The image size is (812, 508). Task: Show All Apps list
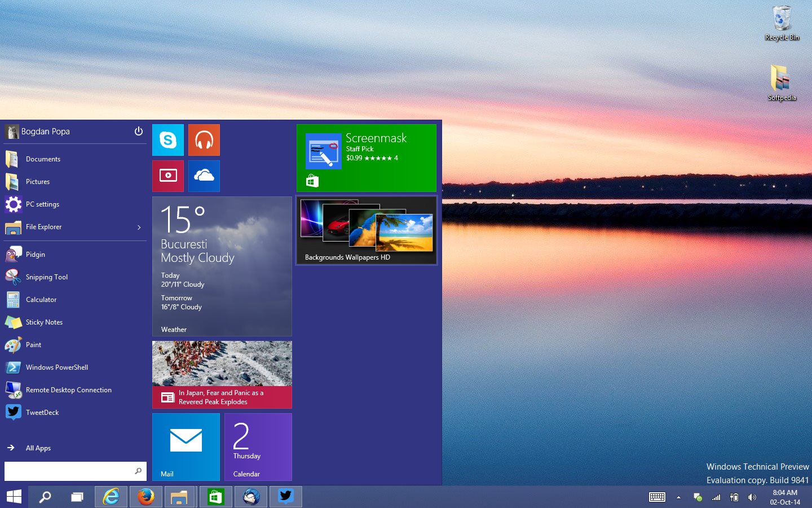[75, 448]
